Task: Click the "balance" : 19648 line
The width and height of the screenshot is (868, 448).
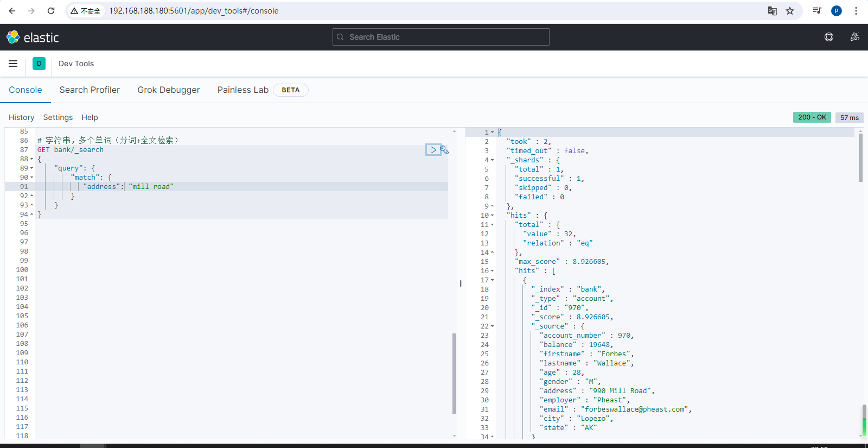Action: (x=576, y=345)
